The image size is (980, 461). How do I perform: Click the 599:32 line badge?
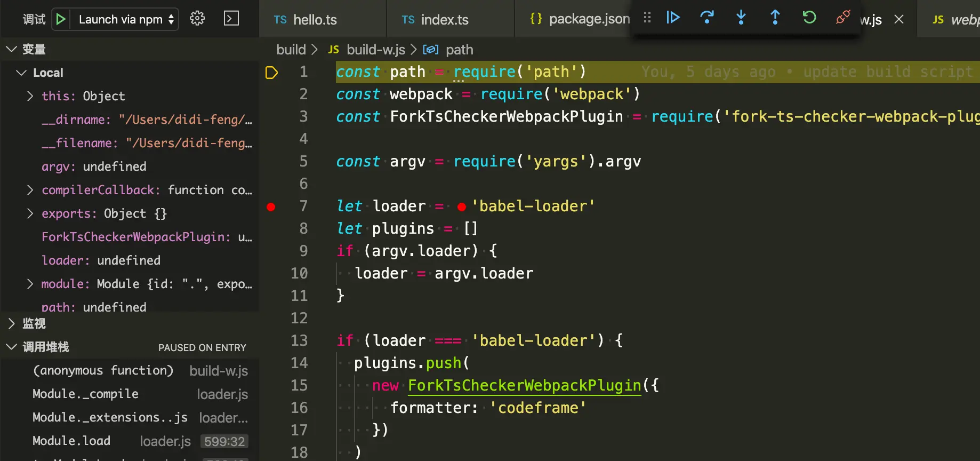[224, 441]
